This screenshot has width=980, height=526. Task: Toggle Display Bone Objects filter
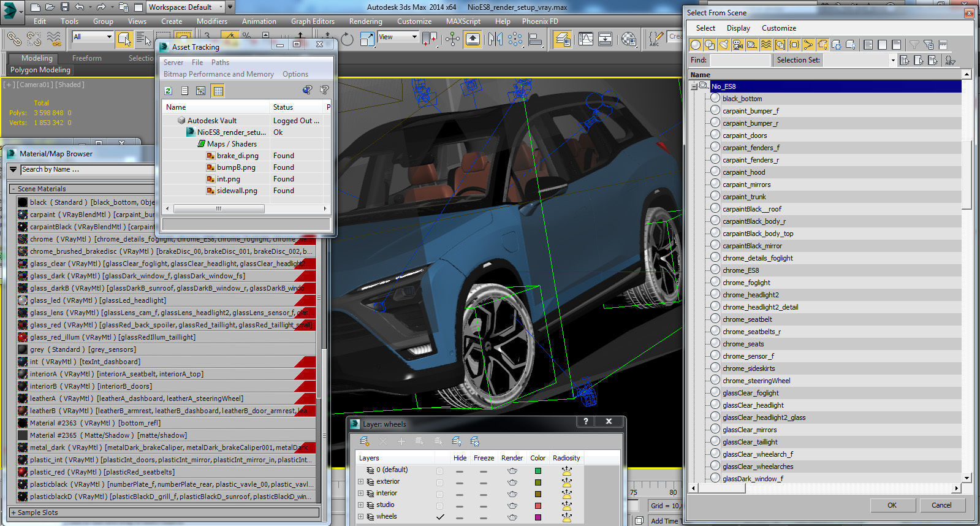coord(808,45)
